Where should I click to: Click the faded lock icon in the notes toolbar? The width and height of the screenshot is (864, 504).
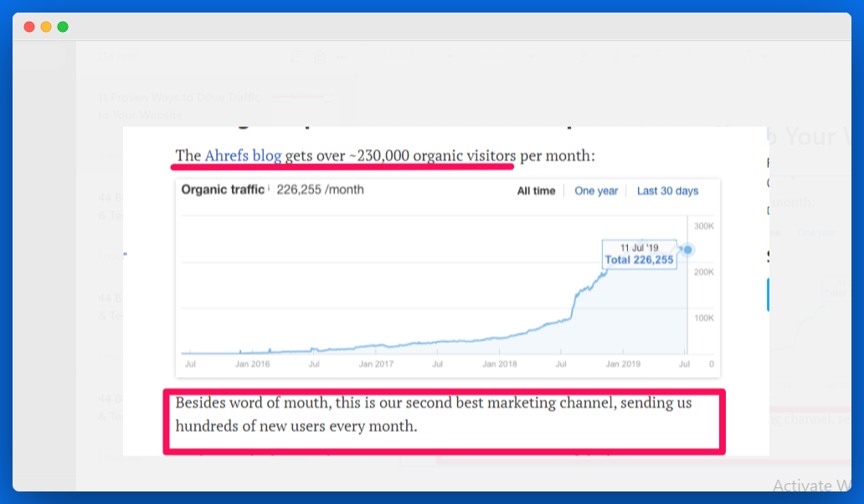[x=320, y=57]
